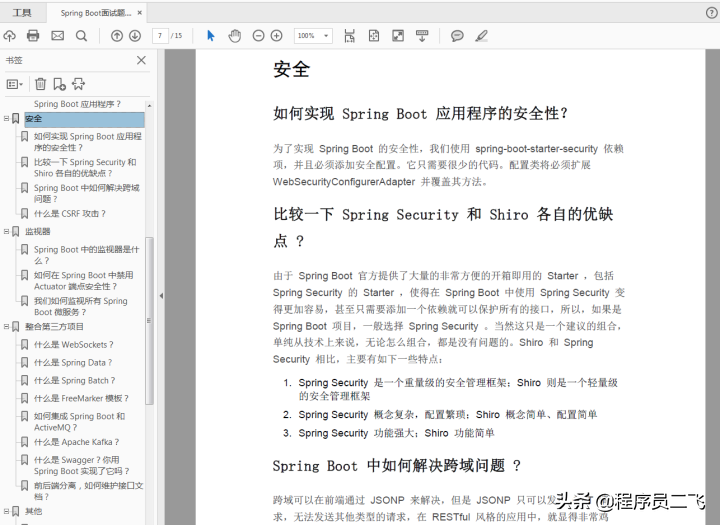
Task: Open bookmark 什么是 Apache Kafka
Action: tap(76, 442)
